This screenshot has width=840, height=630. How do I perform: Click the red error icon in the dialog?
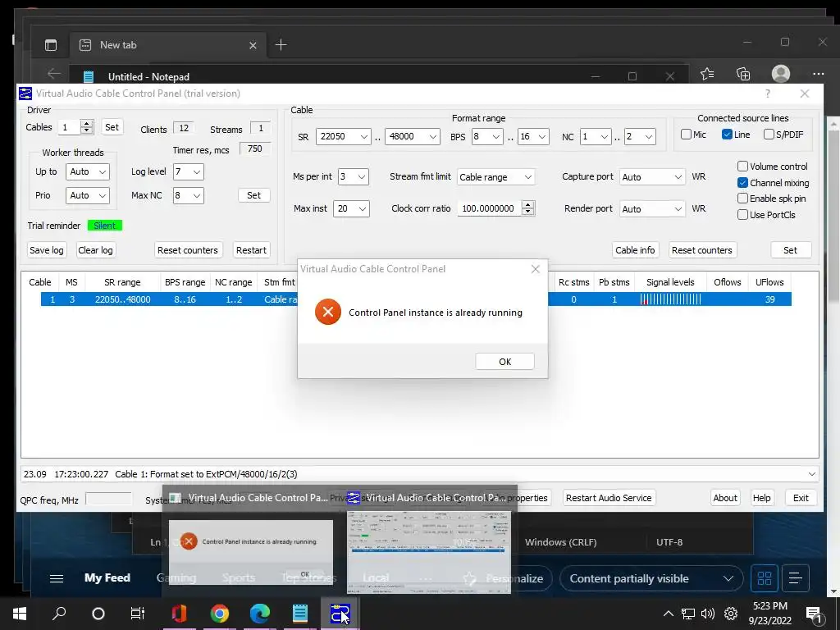tap(328, 313)
